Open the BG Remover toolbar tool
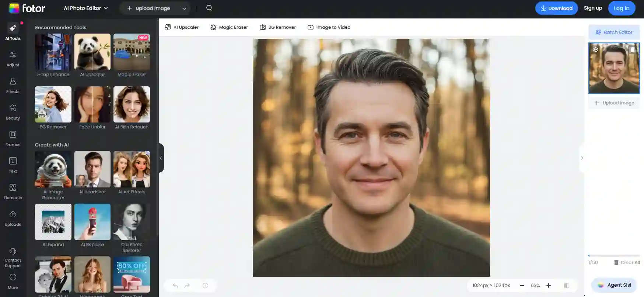 (x=278, y=27)
